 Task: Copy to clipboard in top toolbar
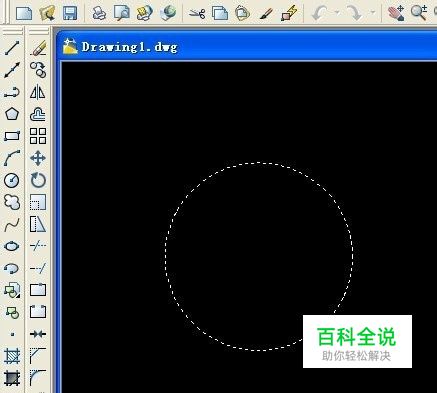(220, 13)
